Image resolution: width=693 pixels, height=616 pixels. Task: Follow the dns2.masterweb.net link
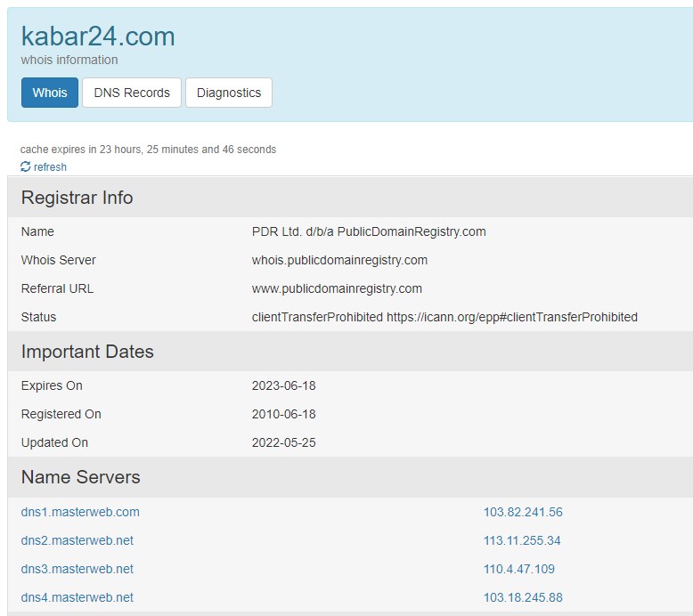pos(77,540)
